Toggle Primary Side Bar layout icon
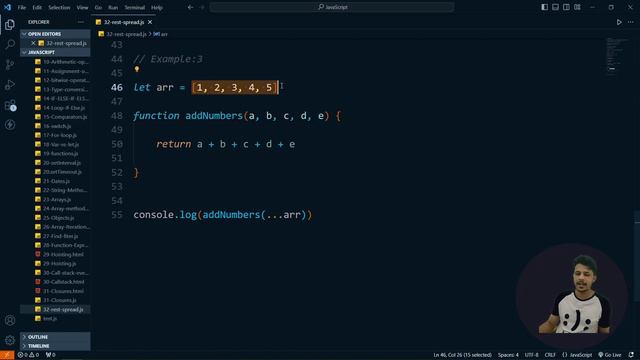The width and height of the screenshot is (640, 360). 544,7
